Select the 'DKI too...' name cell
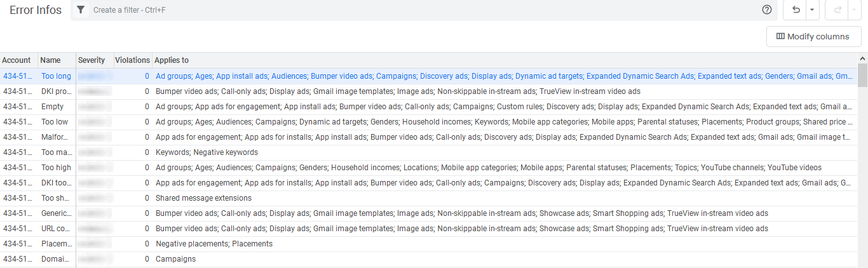The image size is (868, 268). pyautogui.click(x=57, y=183)
